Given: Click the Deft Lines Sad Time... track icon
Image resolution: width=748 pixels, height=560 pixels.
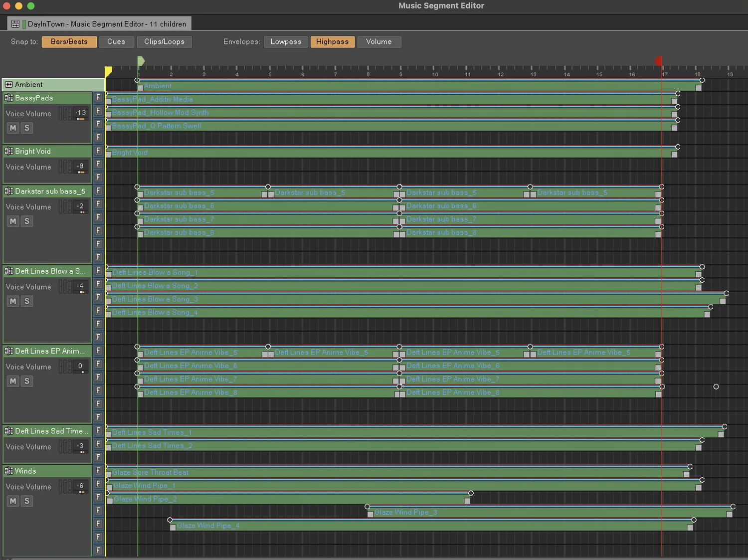Looking at the screenshot, I should 8,431.
